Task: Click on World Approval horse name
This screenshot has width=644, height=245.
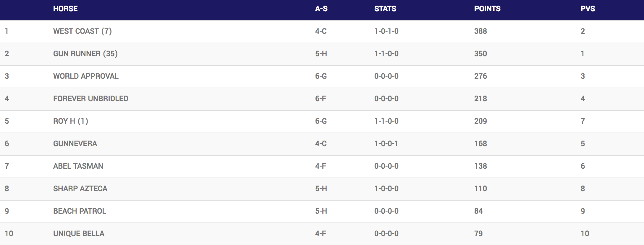Action: 86,76
